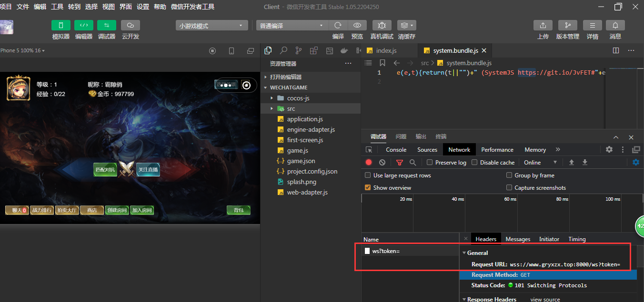Switch to the Console tab

pos(396,149)
